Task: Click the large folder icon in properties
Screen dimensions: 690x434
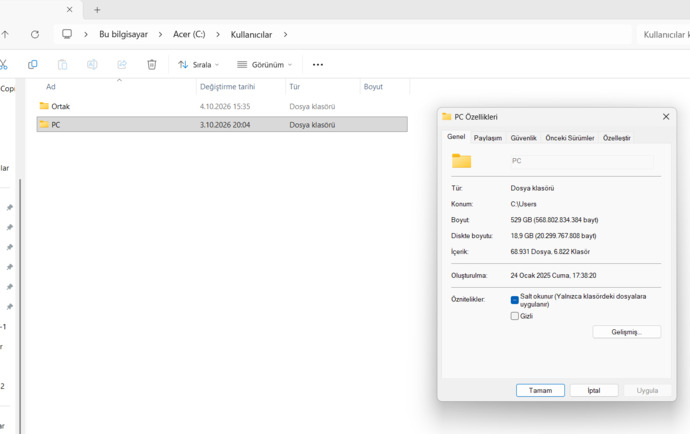Action: click(x=461, y=161)
